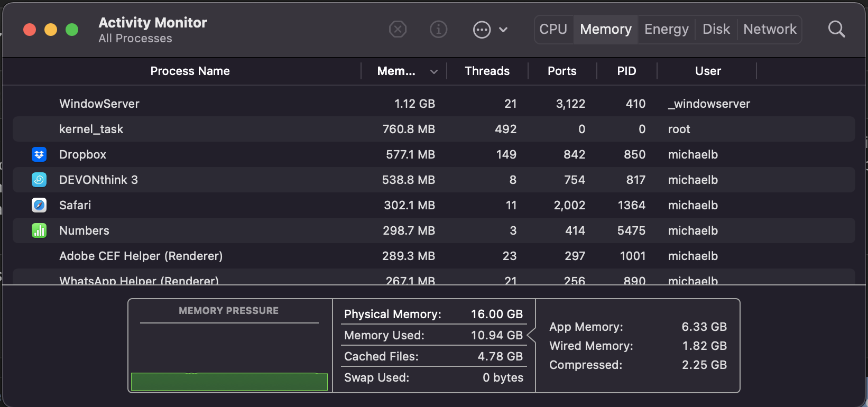This screenshot has width=868, height=407.
Task: Select the kernel_task process row
Action: click(433, 129)
